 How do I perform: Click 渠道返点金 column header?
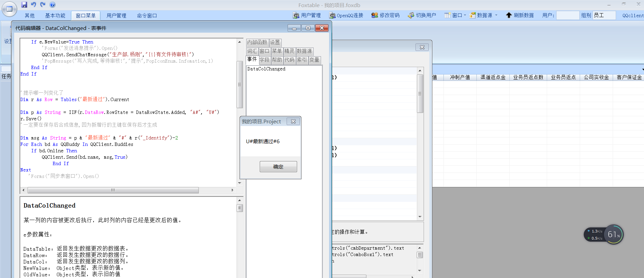(493, 77)
